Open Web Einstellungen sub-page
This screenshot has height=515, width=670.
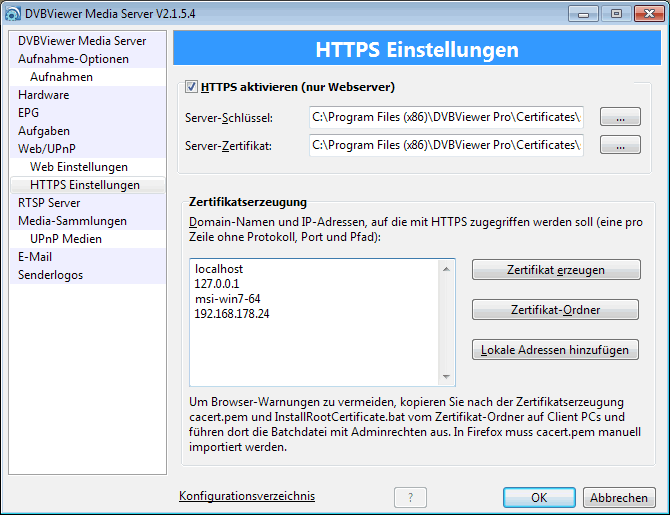tap(88, 167)
